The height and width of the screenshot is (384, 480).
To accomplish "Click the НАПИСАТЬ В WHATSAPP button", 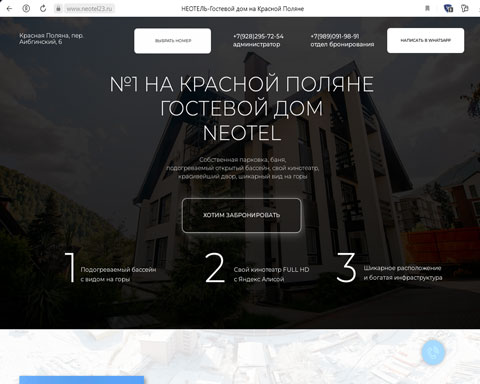I will [x=425, y=40].
